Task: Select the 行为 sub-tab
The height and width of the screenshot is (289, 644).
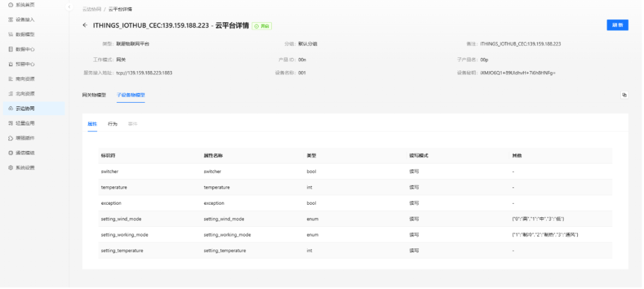Action: pyautogui.click(x=113, y=124)
